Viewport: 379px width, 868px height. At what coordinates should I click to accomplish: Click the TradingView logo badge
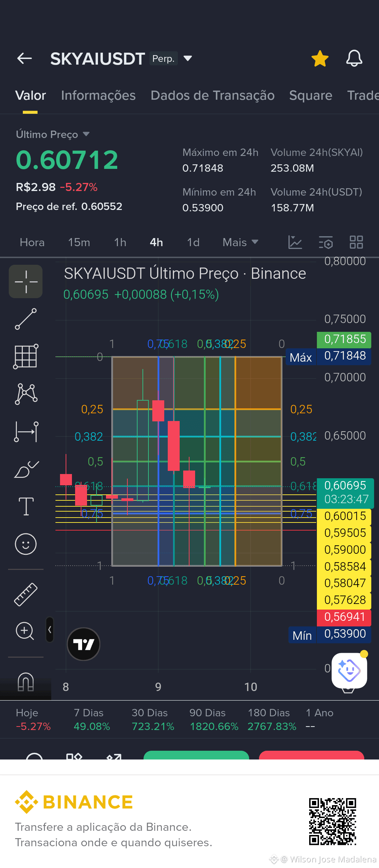84,644
